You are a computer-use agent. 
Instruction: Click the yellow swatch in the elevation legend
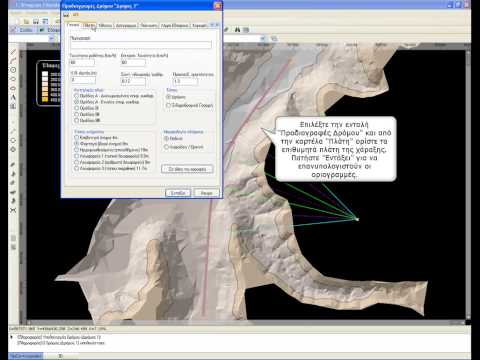45,99
